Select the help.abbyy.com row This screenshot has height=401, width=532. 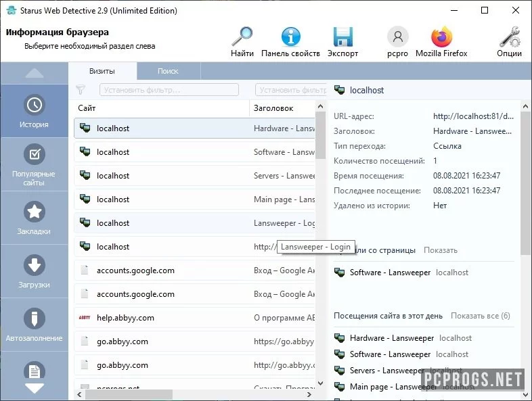[195, 318]
